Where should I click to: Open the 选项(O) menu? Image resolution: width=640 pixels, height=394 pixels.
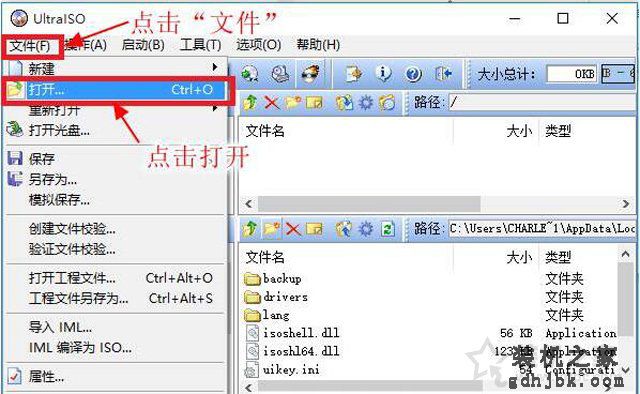point(259,45)
